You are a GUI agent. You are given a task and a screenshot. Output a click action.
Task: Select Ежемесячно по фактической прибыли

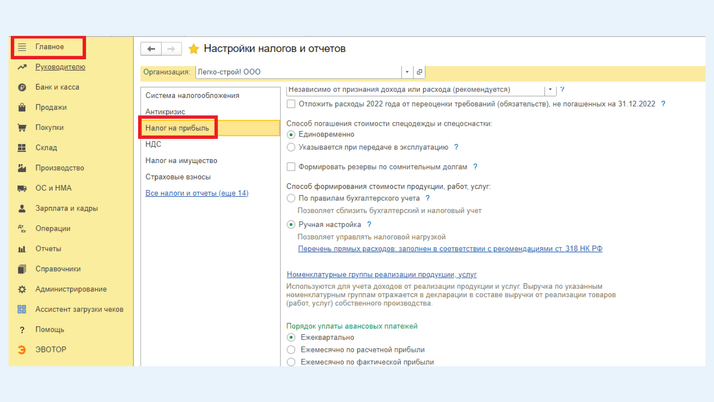pyautogui.click(x=291, y=362)
